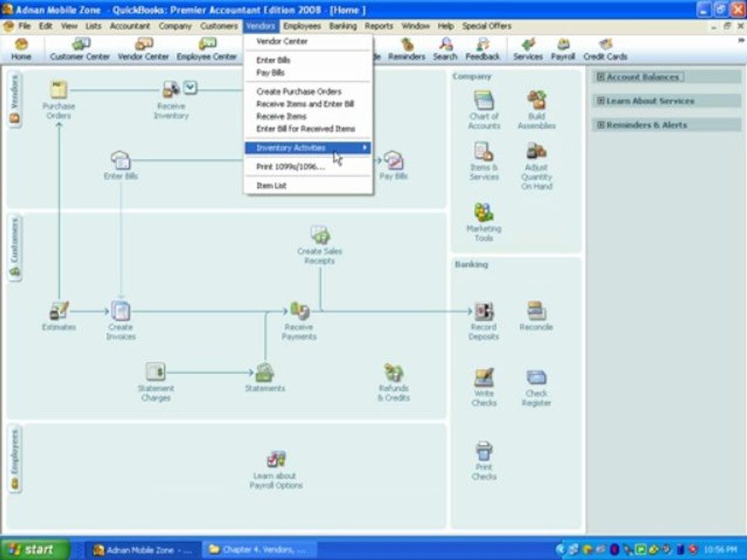Click the Check Register icon
Viewport: 747px width, 560px height.
(536, 377)
